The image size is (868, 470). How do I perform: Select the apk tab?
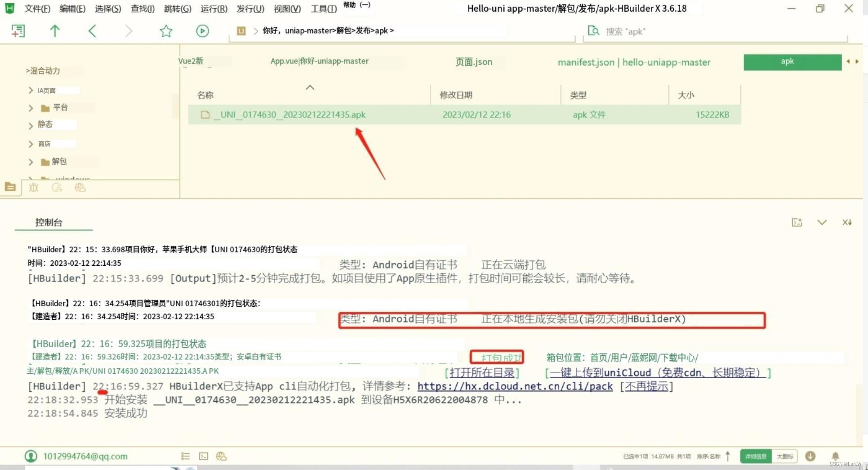(x=792, y=62)
